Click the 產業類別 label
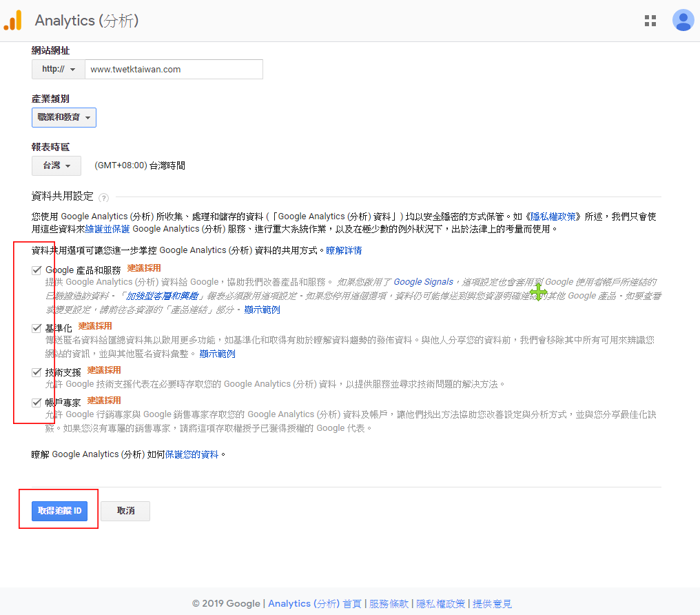700x615 pixels. [x=50, y=99]
